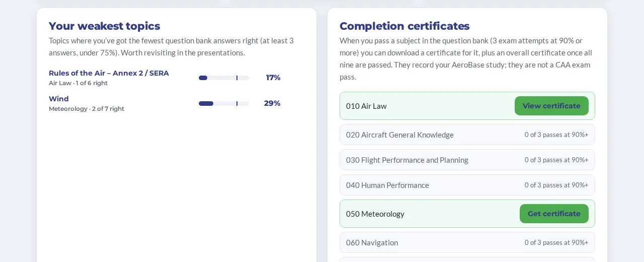
Task: Open the Rules of the Air – Annex 2 / SERA topic
Action: coord(109,73)
